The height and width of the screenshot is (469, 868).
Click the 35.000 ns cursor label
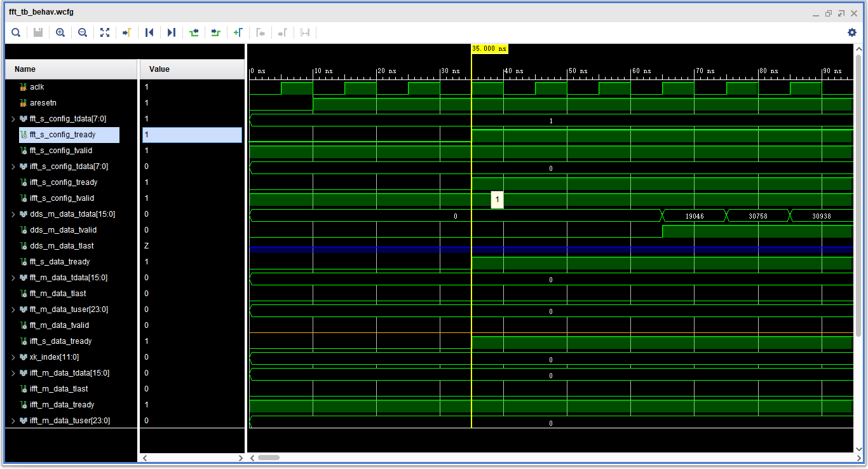click(489, 48)
